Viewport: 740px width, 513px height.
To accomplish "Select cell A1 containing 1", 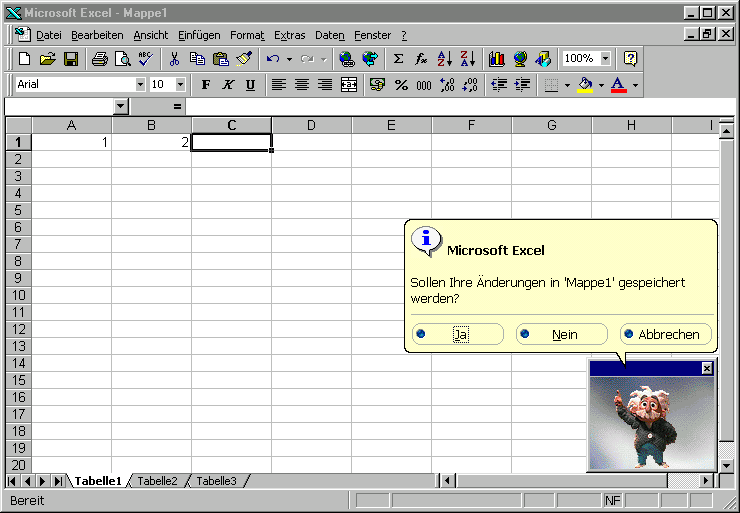I will pyautogui.click(x=71, y=142).
